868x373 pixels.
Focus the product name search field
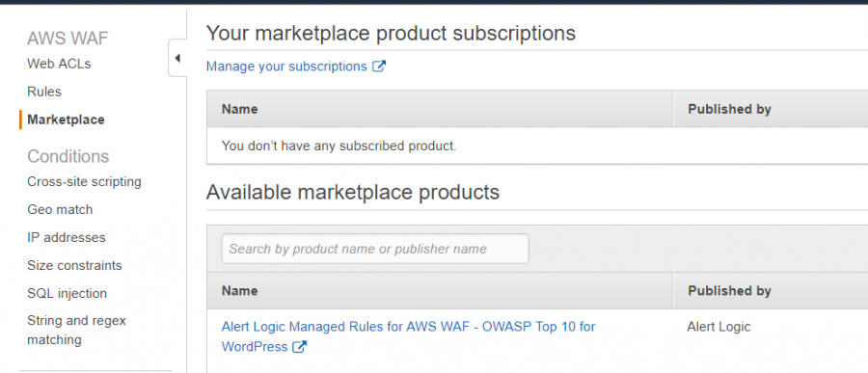[375, 249]
